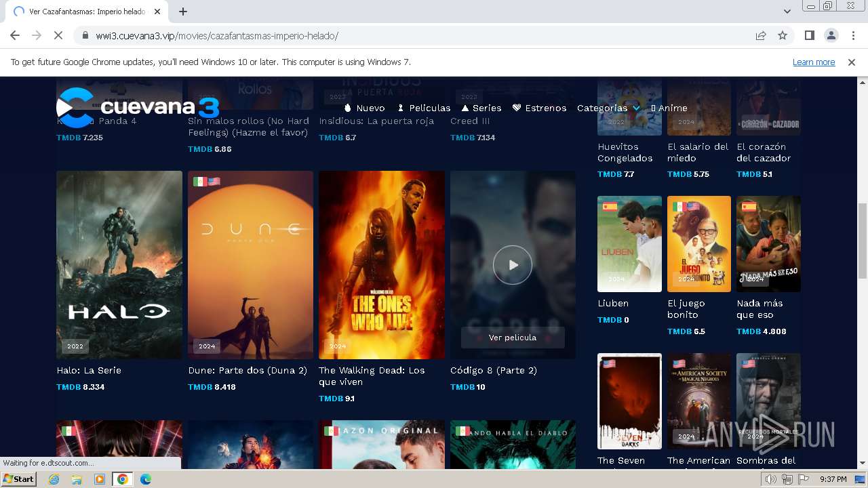Switch to Chrome in the taskbar

pyautogui.click(x=123, y=479)
